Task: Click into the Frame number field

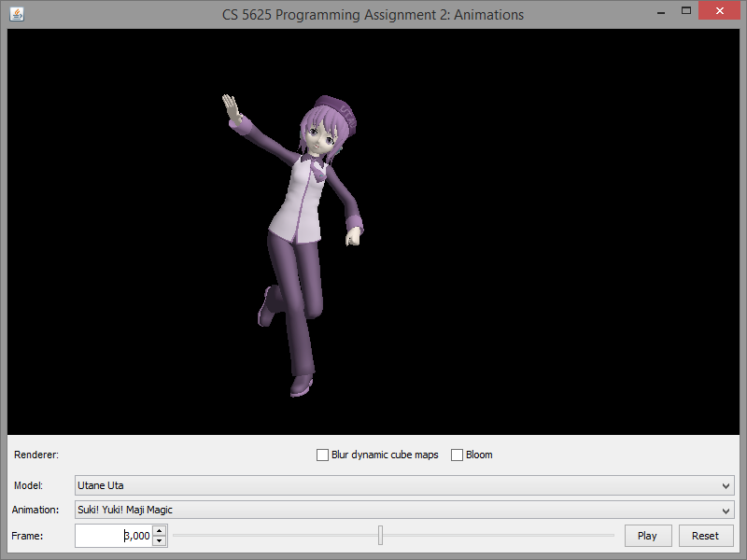Action: coord(112,536)
